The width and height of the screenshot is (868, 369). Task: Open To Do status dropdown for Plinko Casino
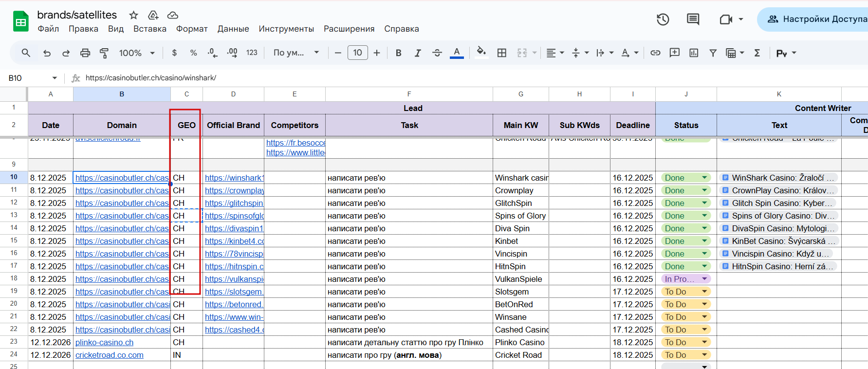coord(704,342)
